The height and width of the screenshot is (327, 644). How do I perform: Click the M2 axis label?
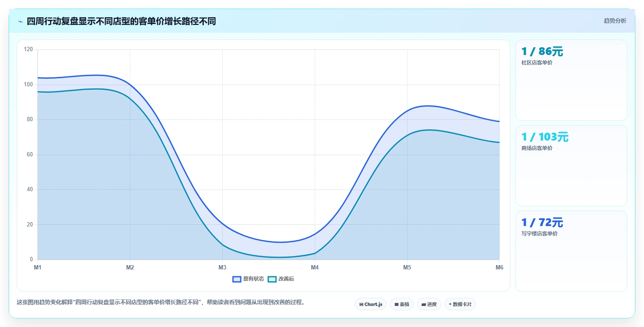pyautogui.click(x=130, y=267)
